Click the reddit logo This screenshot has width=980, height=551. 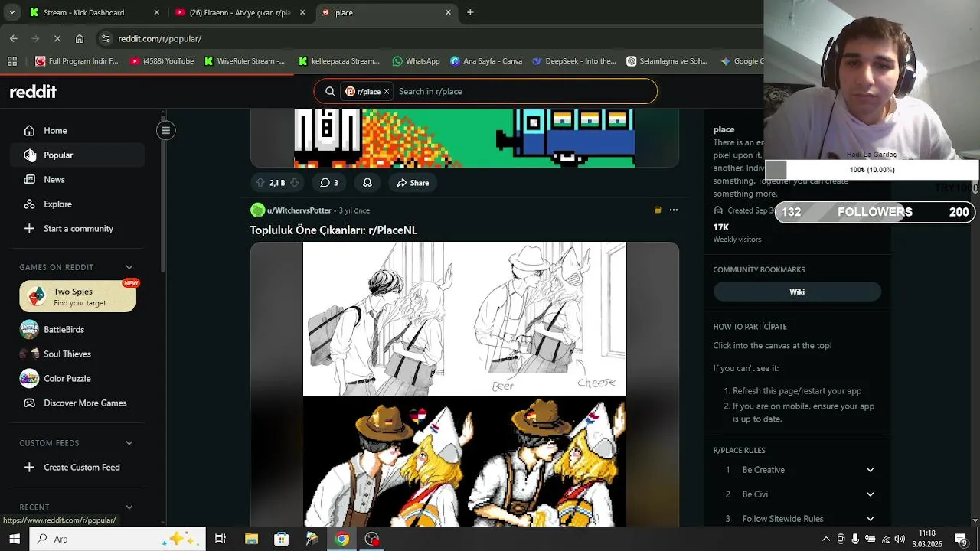click(x=33, y=92)
